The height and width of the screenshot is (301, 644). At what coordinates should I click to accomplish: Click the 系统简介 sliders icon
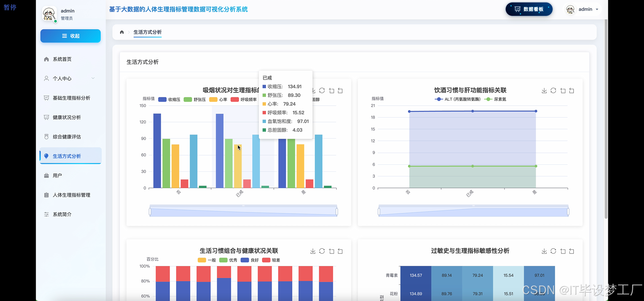[x=47, y=214]
